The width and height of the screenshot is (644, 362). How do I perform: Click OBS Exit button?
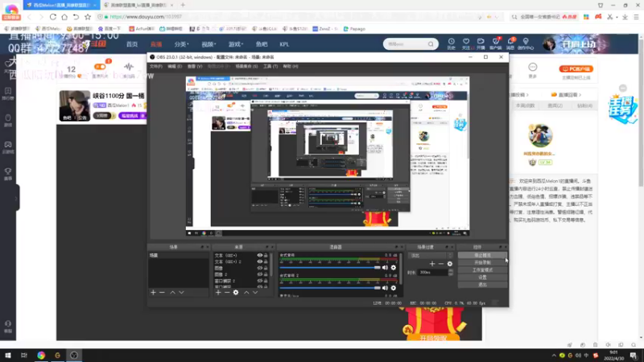tap(482, 285)
